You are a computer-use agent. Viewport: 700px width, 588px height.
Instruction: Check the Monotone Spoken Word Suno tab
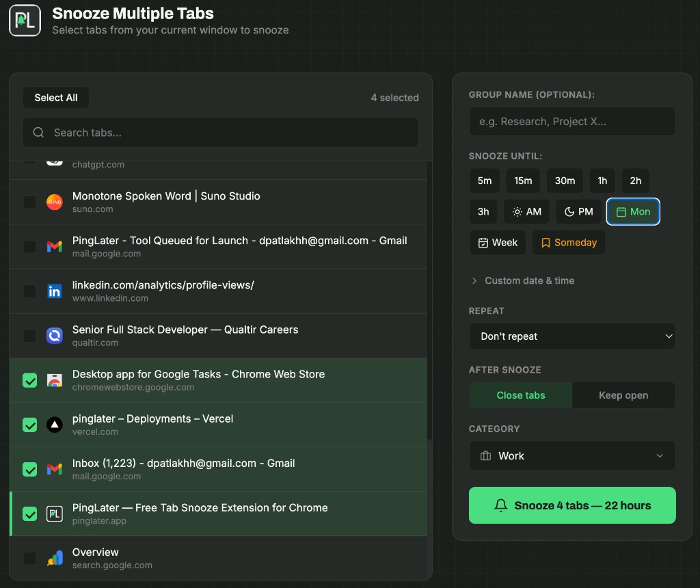coord(29,202)
